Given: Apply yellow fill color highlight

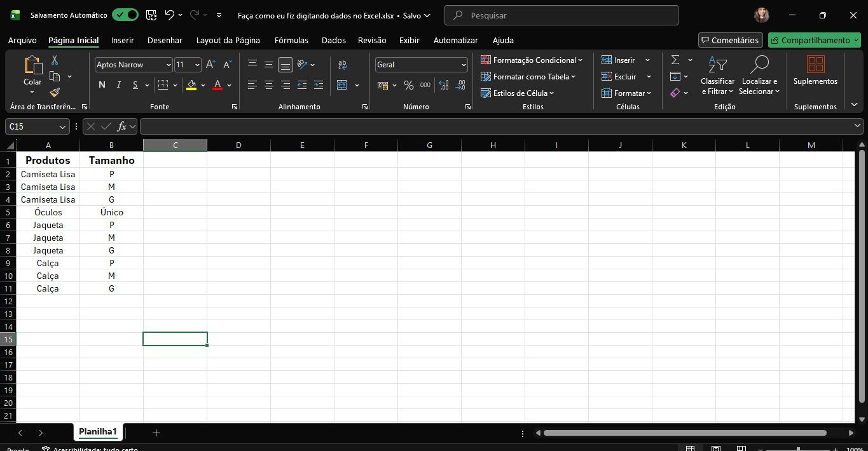Looking at the screenshot, I should [191, 85].
